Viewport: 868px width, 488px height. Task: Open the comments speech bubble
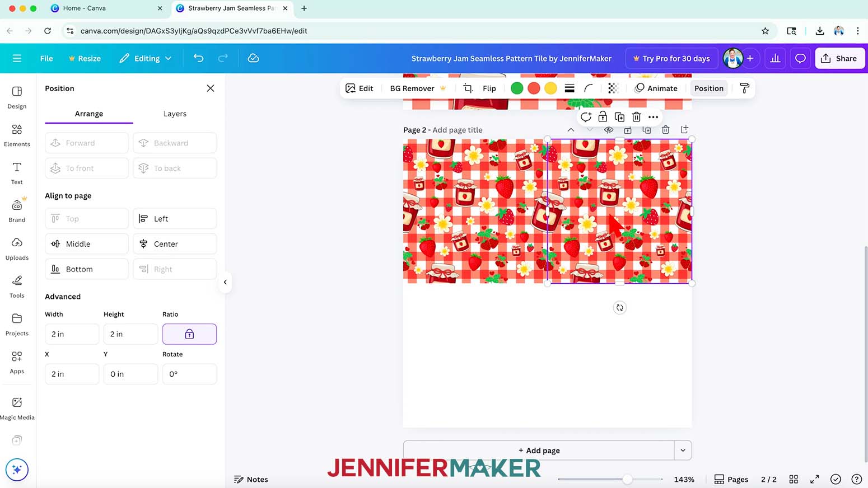click(800, 58)
